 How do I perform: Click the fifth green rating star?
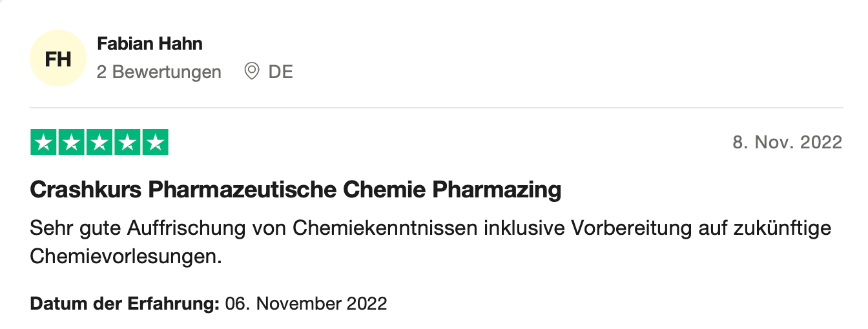pos(155,142)
